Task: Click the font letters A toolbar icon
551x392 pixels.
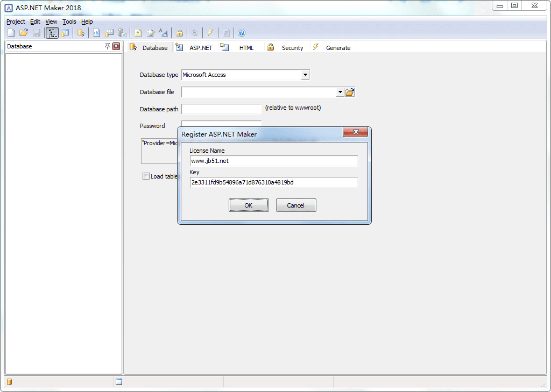Action: 164,33
